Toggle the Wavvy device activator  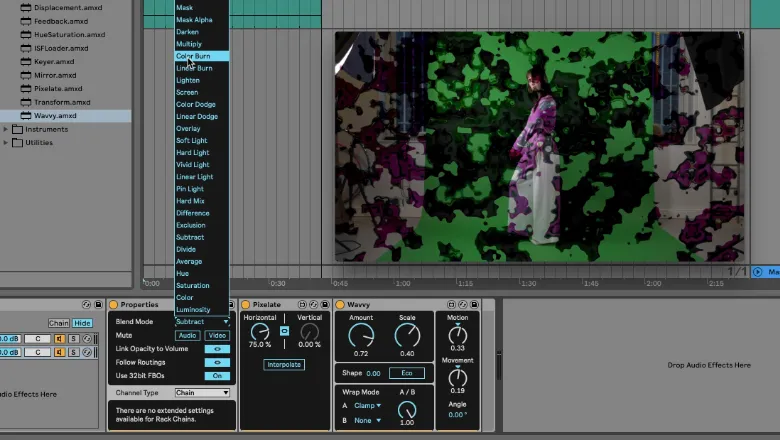341,304
